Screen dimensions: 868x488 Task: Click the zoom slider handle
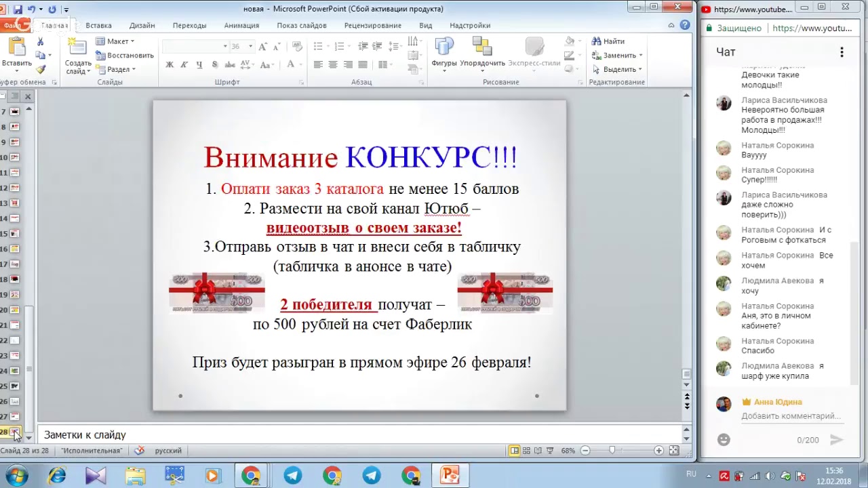(x=612, y=451)
